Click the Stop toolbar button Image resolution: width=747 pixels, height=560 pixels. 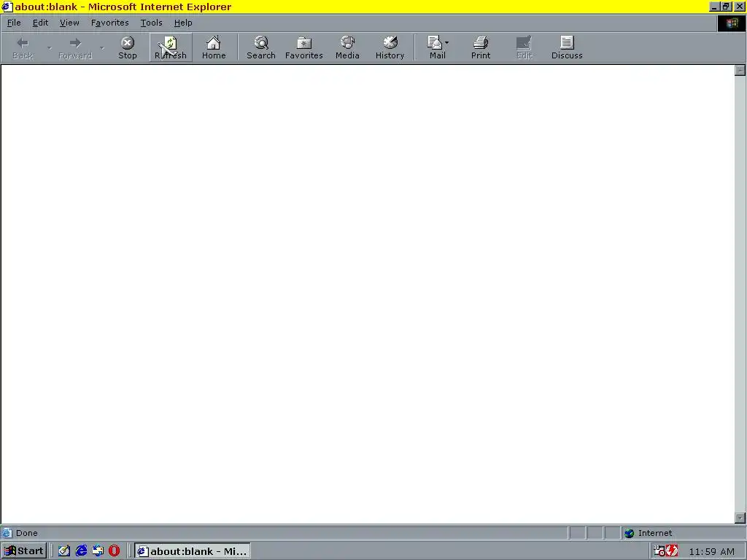point(127,47)
